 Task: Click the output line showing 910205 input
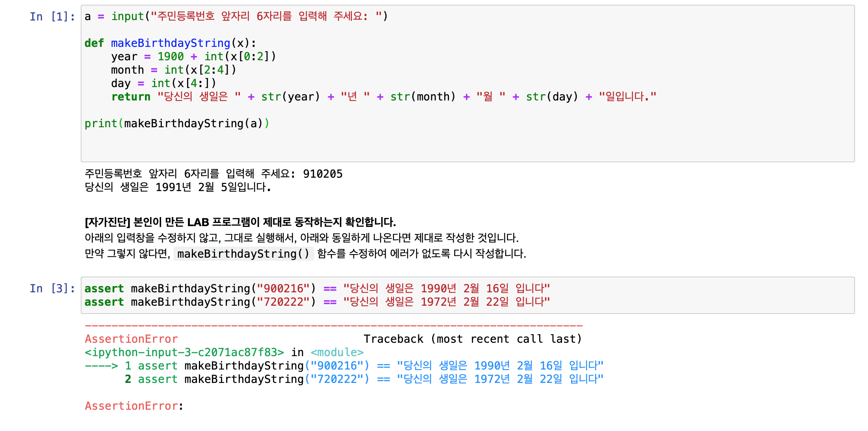point(214,174)
